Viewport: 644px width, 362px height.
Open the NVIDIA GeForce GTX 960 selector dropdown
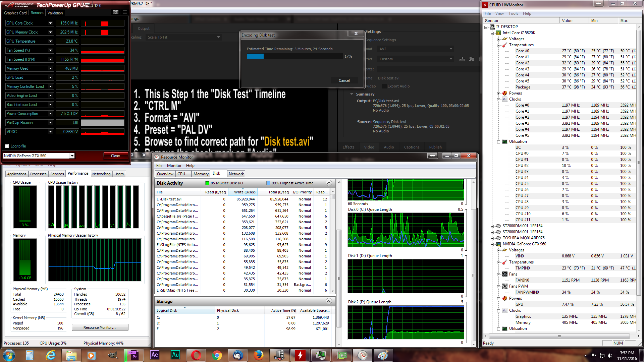coord(72,156)
